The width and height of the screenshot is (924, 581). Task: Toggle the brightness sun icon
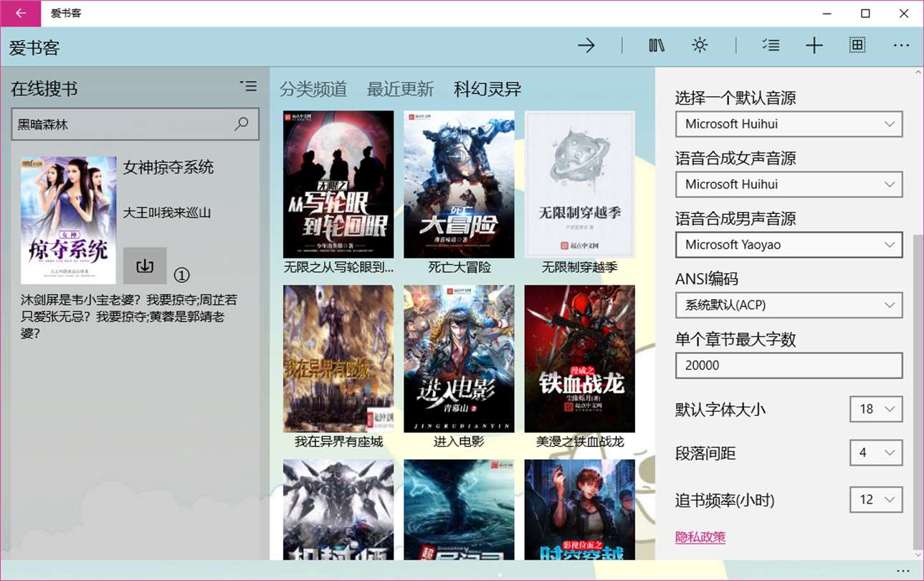(700, 45)
